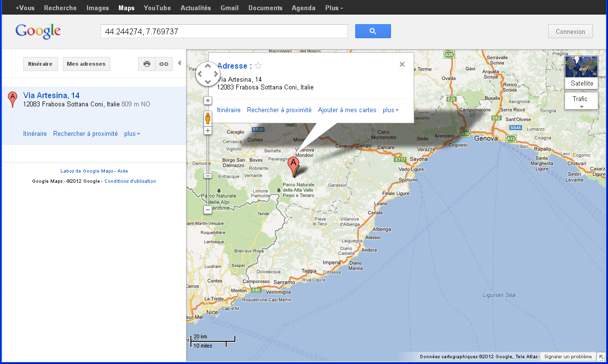
Task: Go to Recherche in the top bar
Action: [x=60, y=8]
